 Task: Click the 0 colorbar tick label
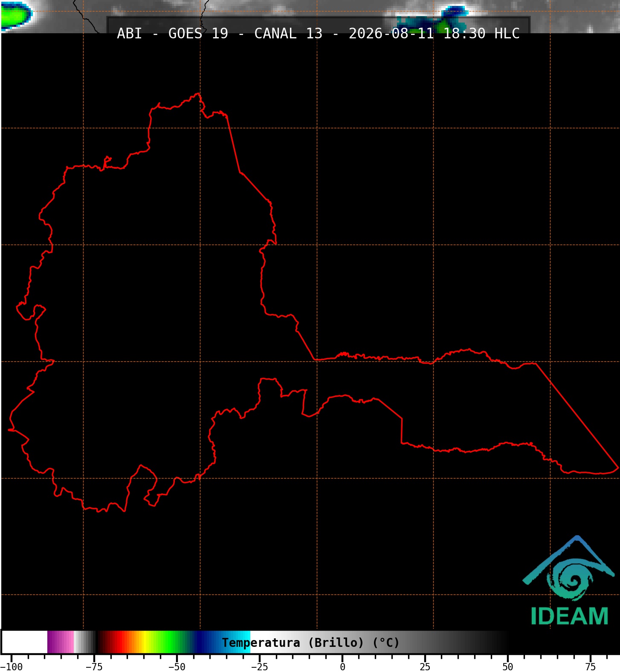tap(342, 667)
